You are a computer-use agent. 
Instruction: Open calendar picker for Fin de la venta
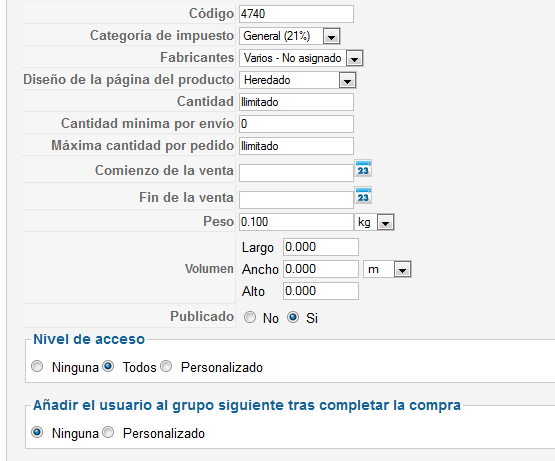[363, 196]
